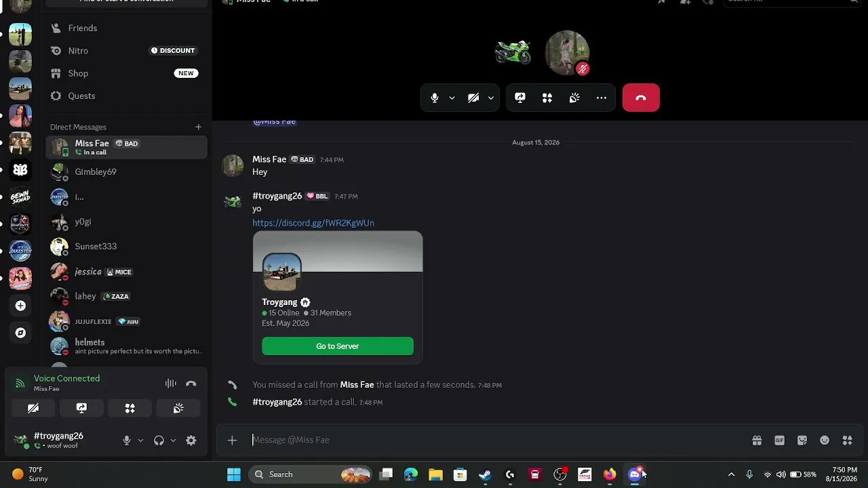
Task: Open the Jakester server icon
Action: tap(20, 251)
